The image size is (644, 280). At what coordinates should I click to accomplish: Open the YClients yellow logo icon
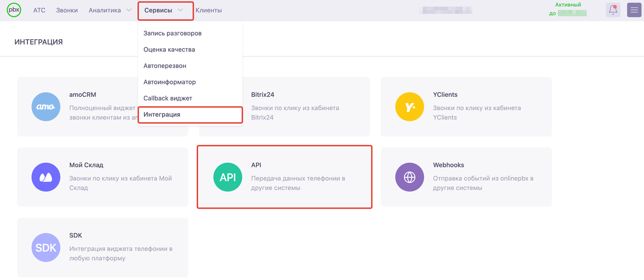point(409,106)
